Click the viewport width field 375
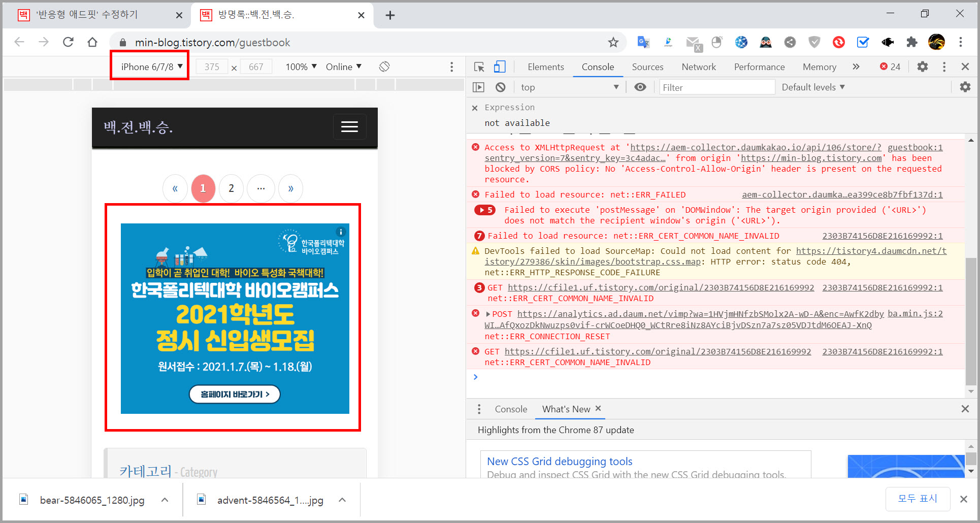Screen dimensions: 980x523 click(x=212, y=67)
